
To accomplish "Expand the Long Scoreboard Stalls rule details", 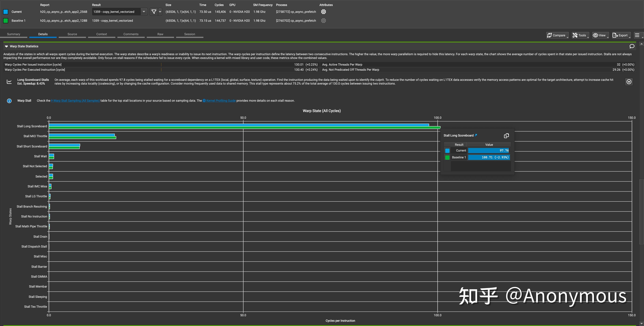I will click(629, 82).
